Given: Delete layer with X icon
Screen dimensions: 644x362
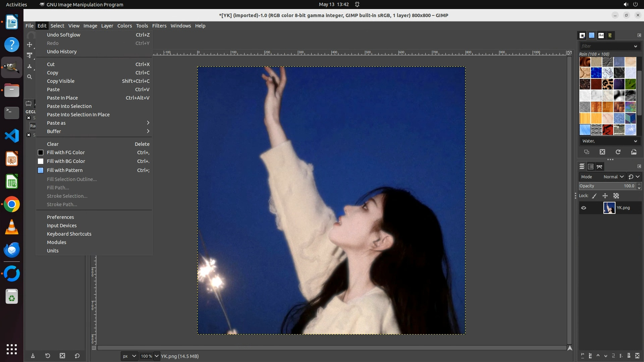Looking at the screenshot, I should click(637, 356).
